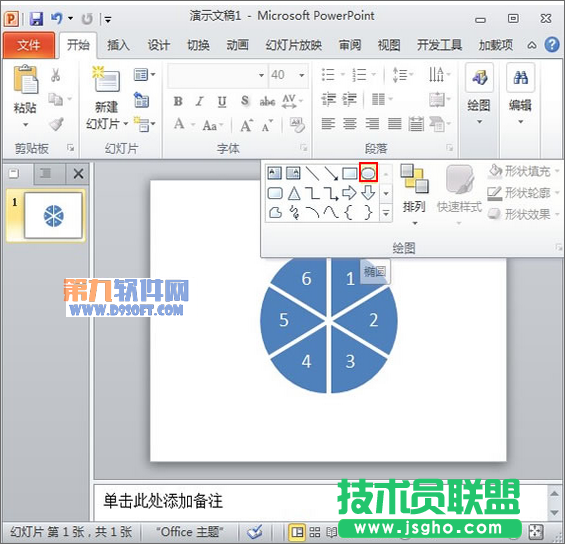Expand the shapes gallery More button
This screenshot has height=544, width=565.
pos(386,213)
